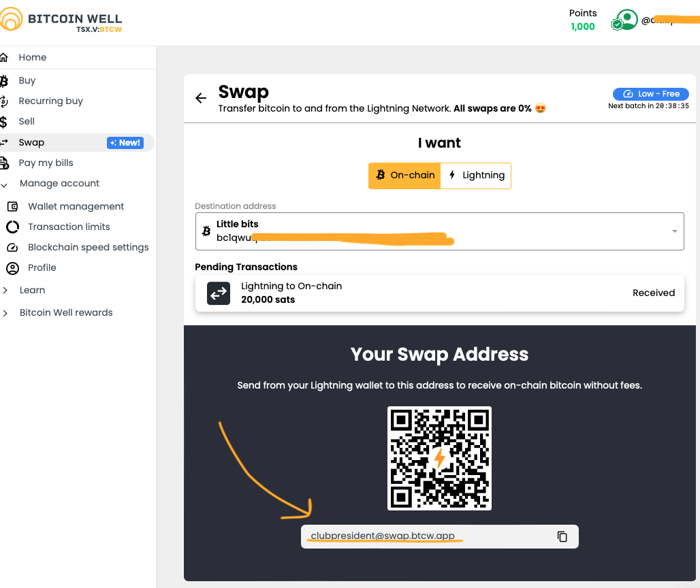700x588 pixels.
Task: Toggle the Low - Free speed badge
Action: [650, 94]
